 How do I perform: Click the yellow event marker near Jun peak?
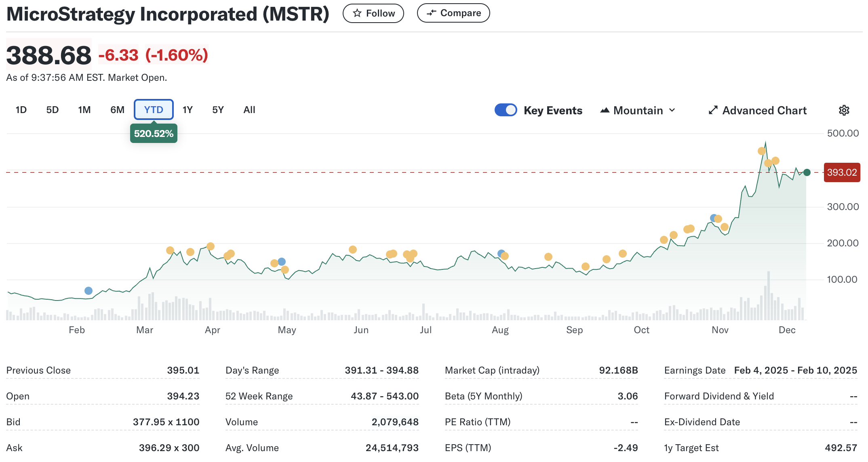[x=353, y=249]
